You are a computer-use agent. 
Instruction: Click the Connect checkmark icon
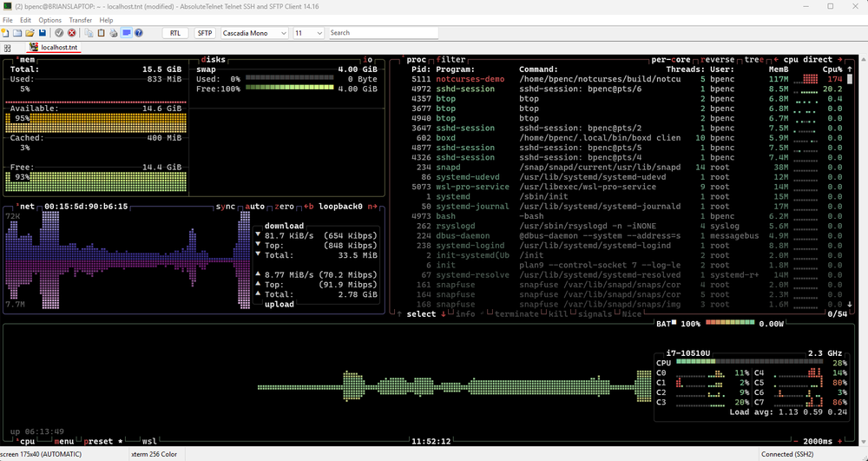tap(59, 33)
